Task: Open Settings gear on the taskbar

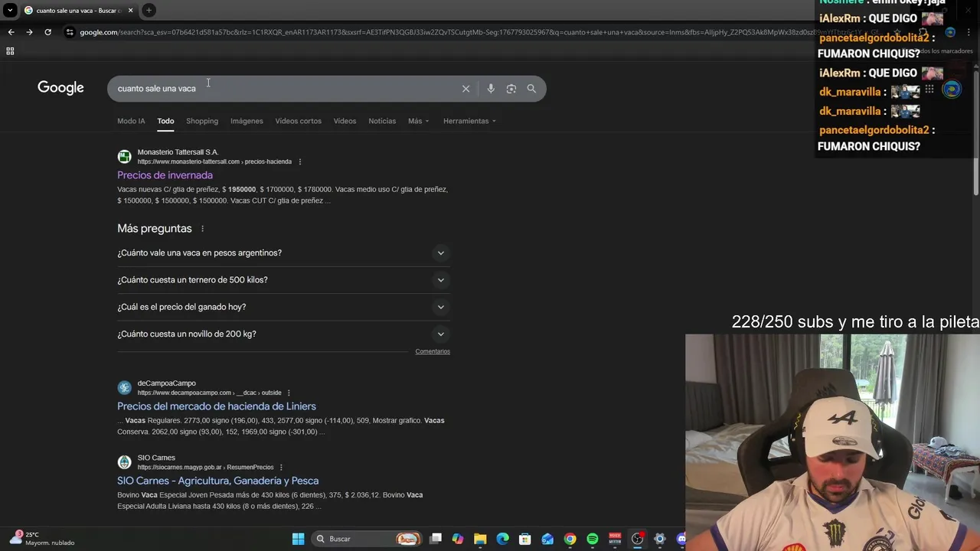Action: pos(659,539)
